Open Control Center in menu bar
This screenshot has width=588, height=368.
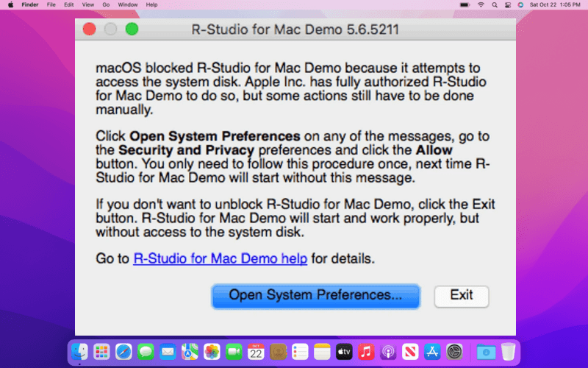click(x=508, y=5)
